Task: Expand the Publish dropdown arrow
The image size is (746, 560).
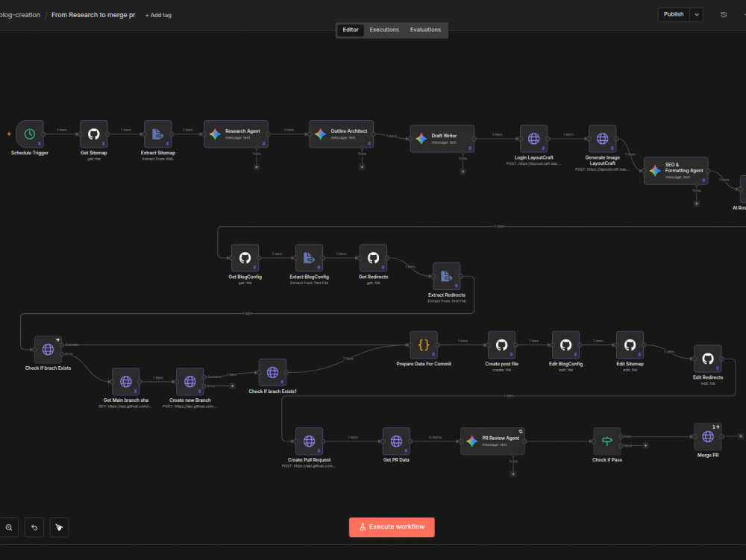Action: point(697,14)
